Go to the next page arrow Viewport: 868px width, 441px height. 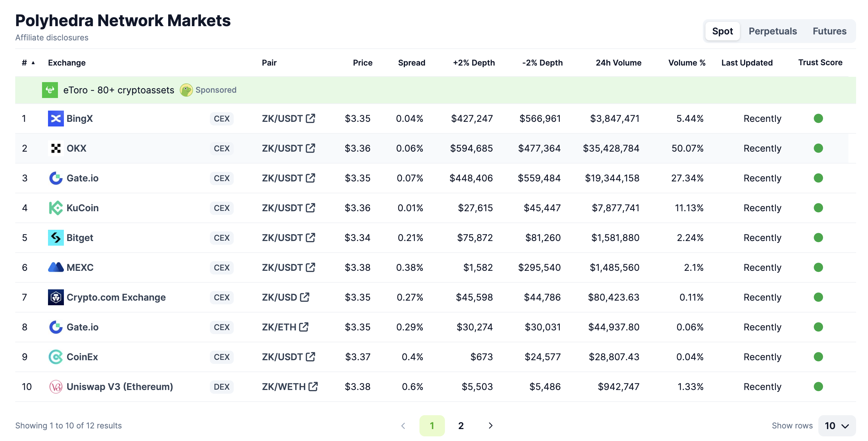[490, 425]
